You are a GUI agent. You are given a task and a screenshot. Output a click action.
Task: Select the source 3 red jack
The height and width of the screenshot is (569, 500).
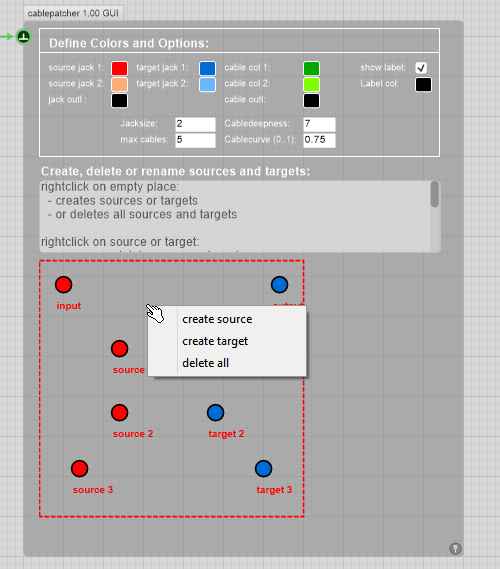click(79, 468)
